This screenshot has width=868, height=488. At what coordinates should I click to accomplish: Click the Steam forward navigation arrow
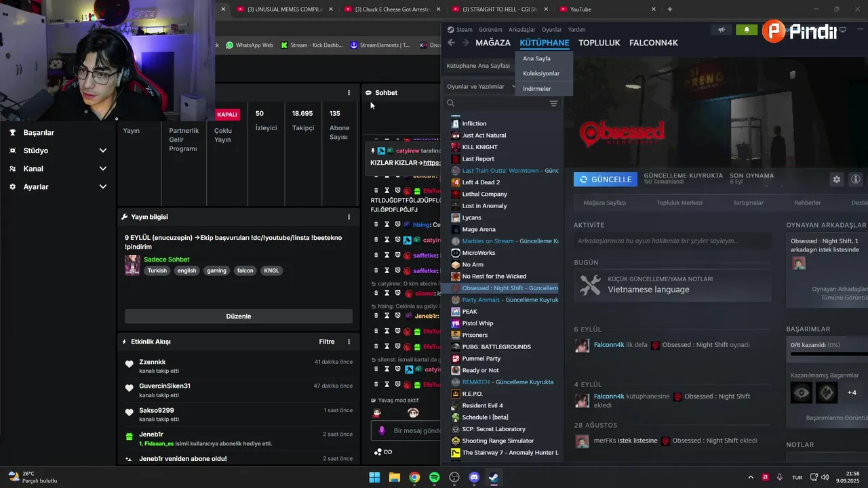(x=465, y=43)
